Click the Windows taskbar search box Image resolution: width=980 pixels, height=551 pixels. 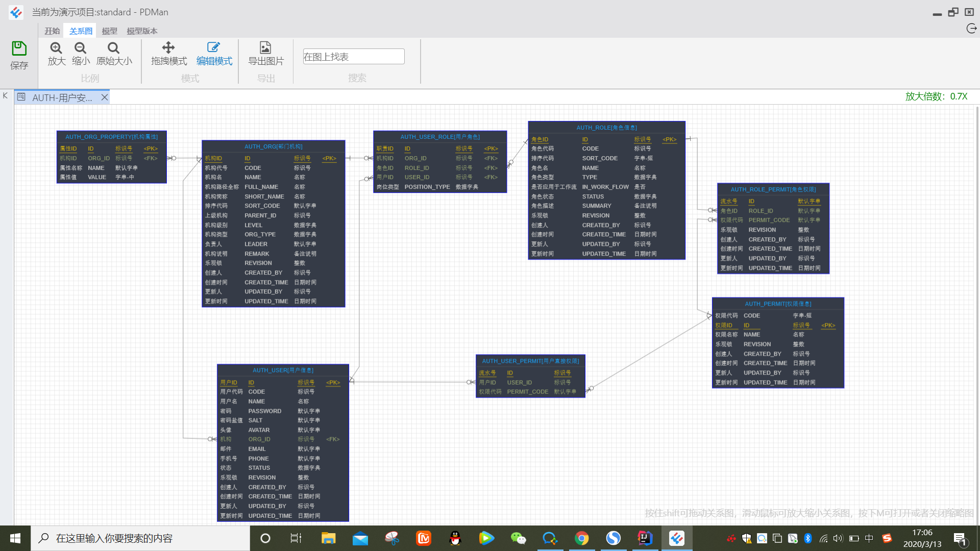click(x=140, y=538)
